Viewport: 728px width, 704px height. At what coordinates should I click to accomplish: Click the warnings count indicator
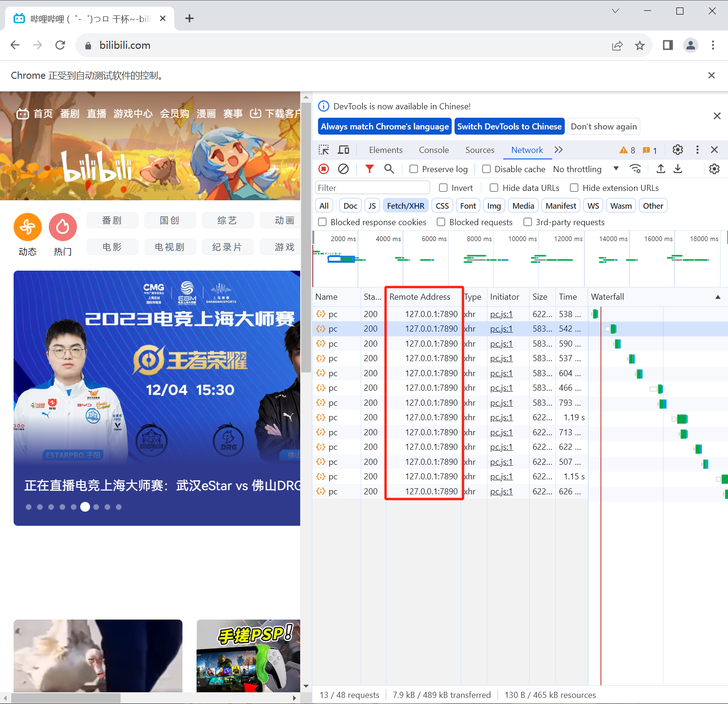pyautogui.click(x=627, y=150)
